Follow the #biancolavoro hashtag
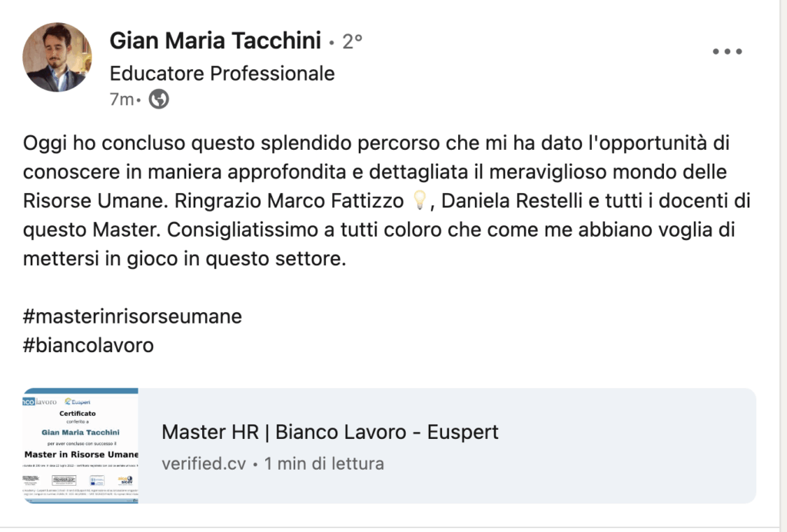 pos(88,345)
